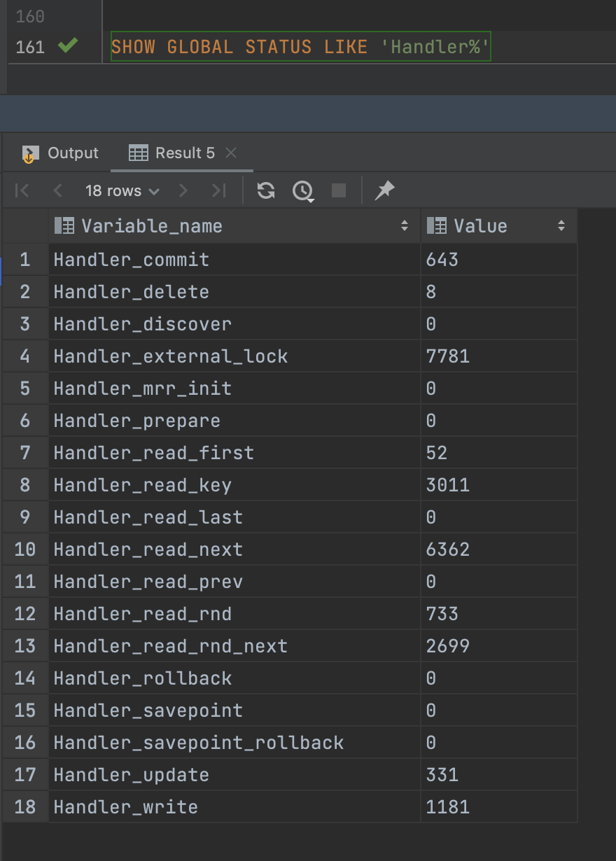Sort by the Variable_name column header
The image size is (616, 861).
[x=234, y=226]
